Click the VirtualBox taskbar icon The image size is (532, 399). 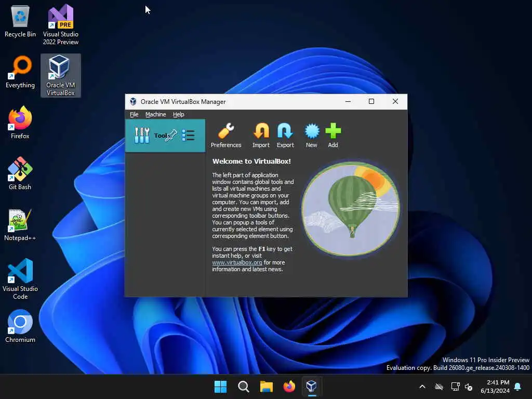point(312,387)
